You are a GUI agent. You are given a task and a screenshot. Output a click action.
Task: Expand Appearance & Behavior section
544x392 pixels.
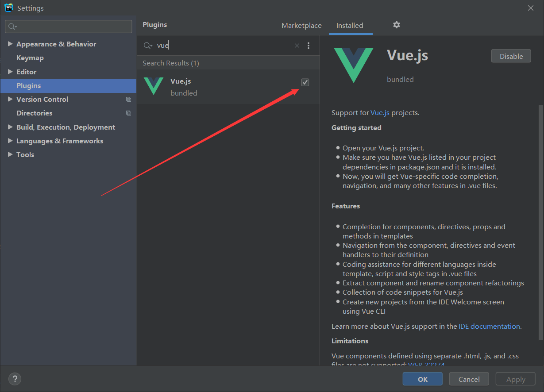point(11,44)
